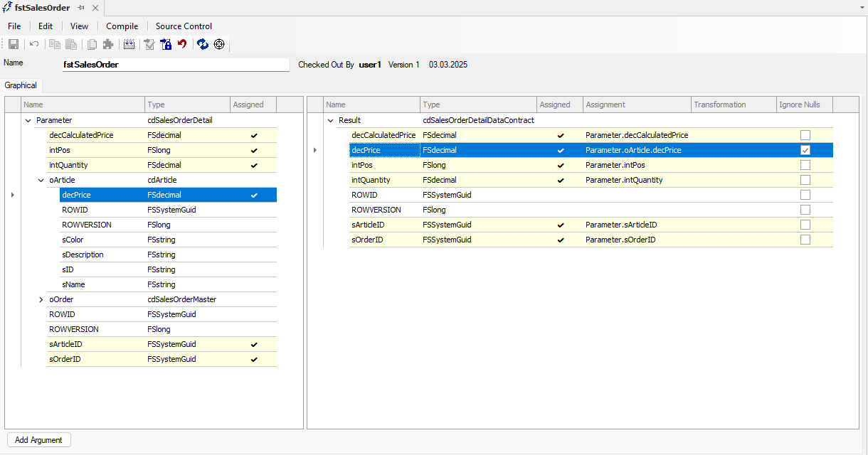Screen dimensions: 868x455
Task: Pin the fstSalesOrder document tab
Action: 81,8
